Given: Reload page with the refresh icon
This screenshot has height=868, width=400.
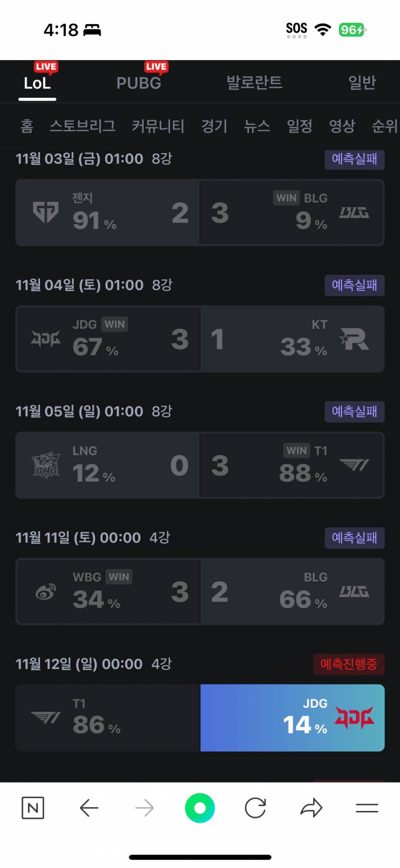Looking at the screenshot, I should tap(255, 807).
